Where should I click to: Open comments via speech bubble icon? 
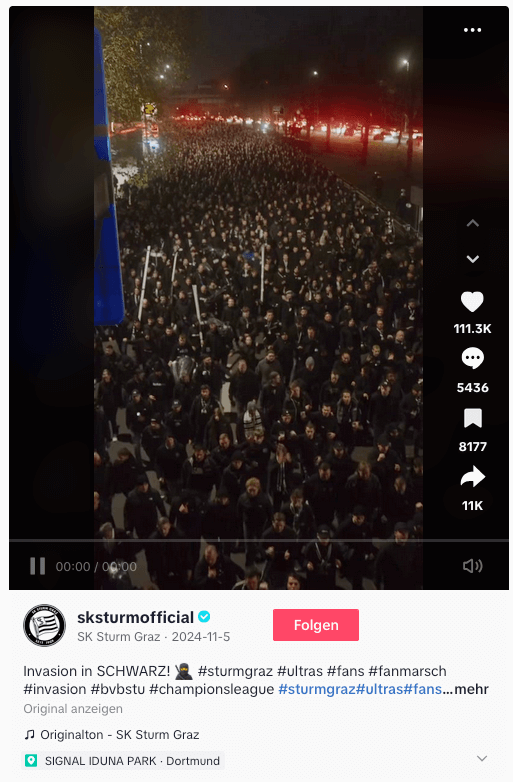click(472, 359)
